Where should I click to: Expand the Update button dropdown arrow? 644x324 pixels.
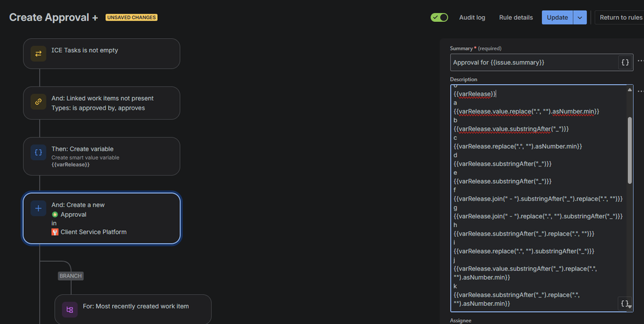580,17
